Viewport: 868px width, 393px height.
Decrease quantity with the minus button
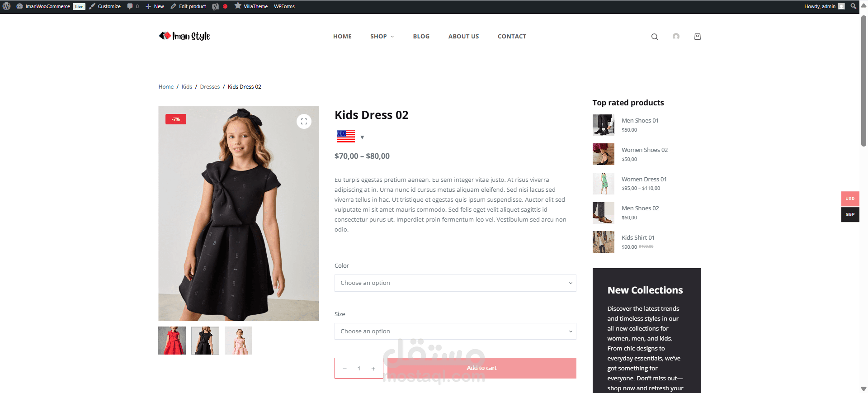[344, 369]
